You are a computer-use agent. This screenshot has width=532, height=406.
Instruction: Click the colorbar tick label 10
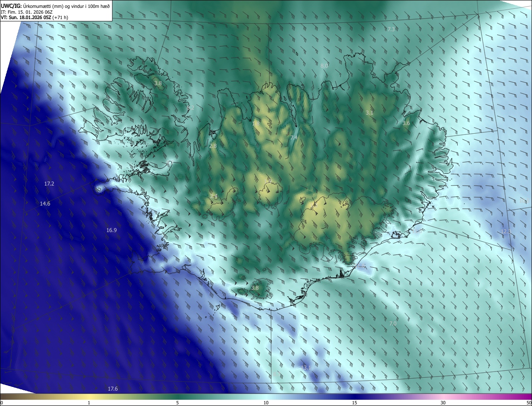266,403
